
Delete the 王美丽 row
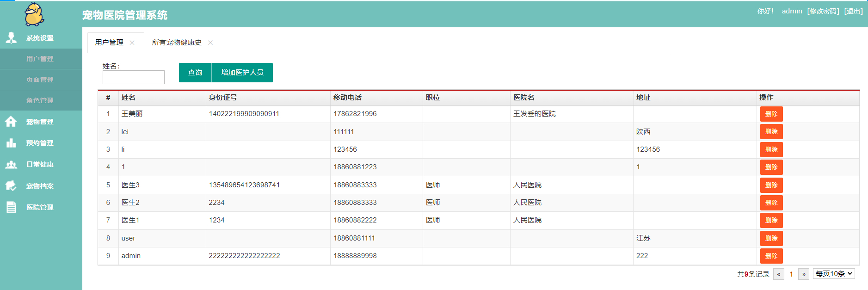pyautogui.click(x=771, y=114)
